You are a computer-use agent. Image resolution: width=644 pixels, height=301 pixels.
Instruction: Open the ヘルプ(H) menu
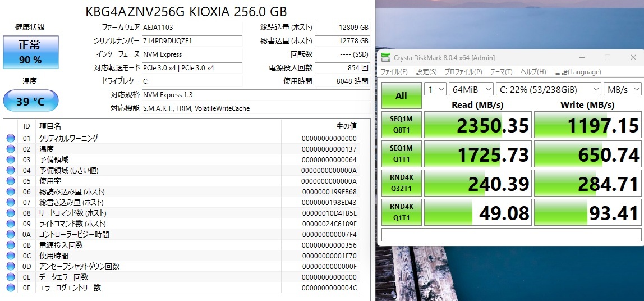(x=533, y=71)
